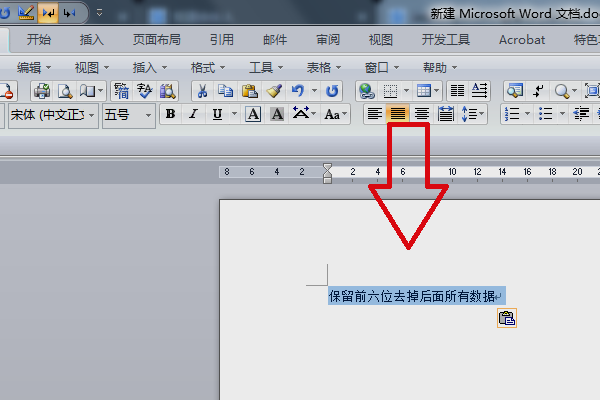The height and width of the screenshot is (400, 600).
Task: Switch to the 引用 ribbon tab
Action: pos(222,39)
